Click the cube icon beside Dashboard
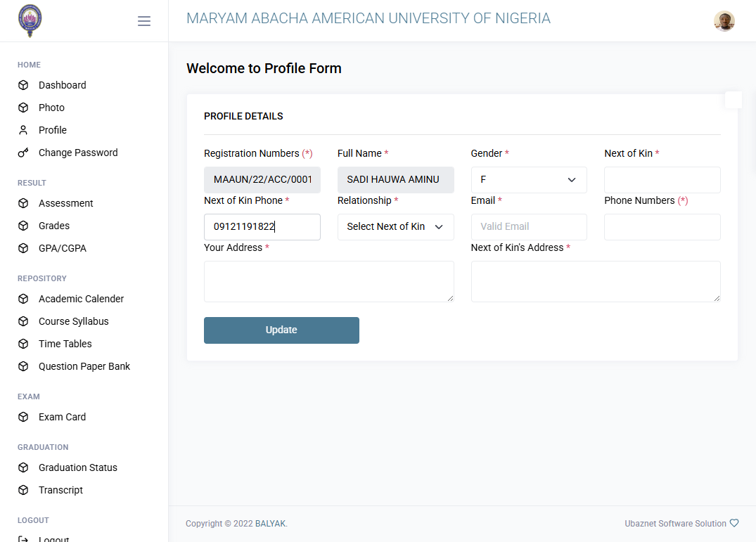 23,85
